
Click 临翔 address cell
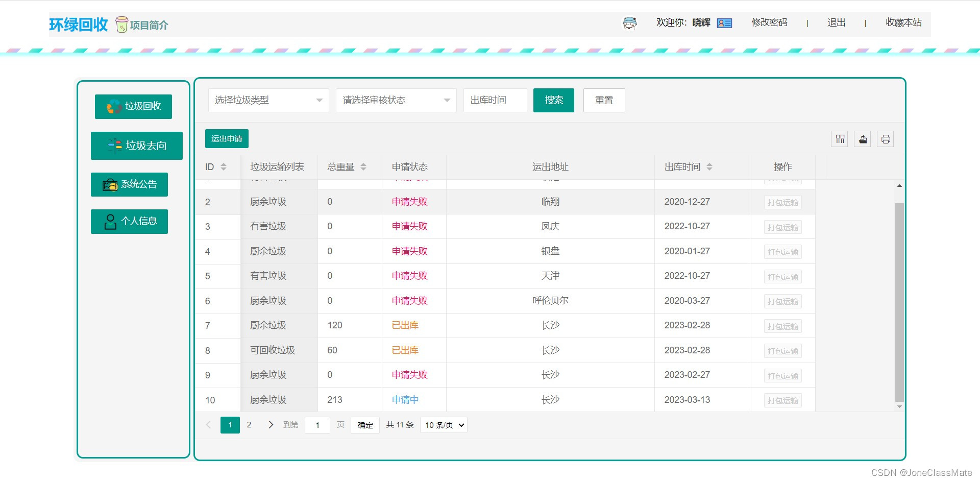coord(550,202)
